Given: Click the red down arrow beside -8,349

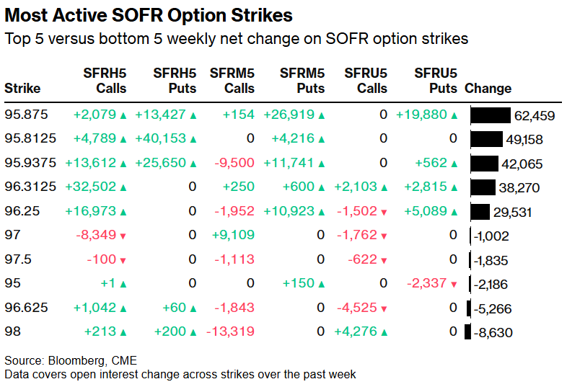Looking at the screenshot, I should click(x=123, y=236).
